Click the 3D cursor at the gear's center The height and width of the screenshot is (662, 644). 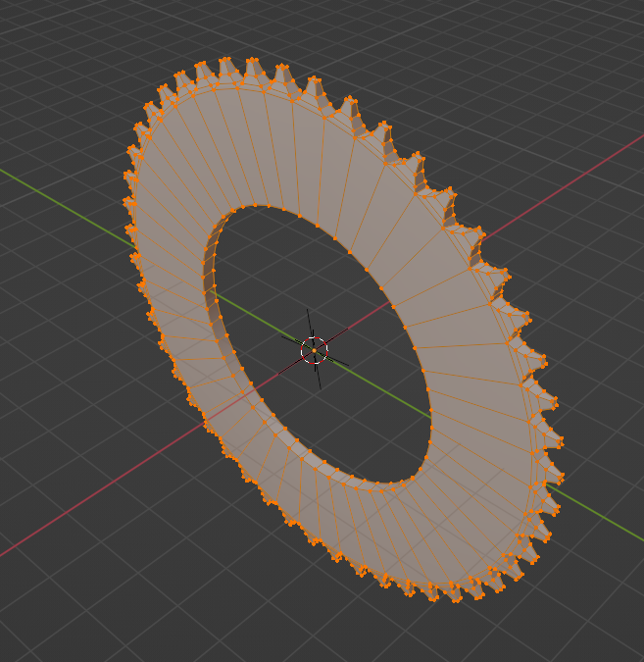(314, 350)
